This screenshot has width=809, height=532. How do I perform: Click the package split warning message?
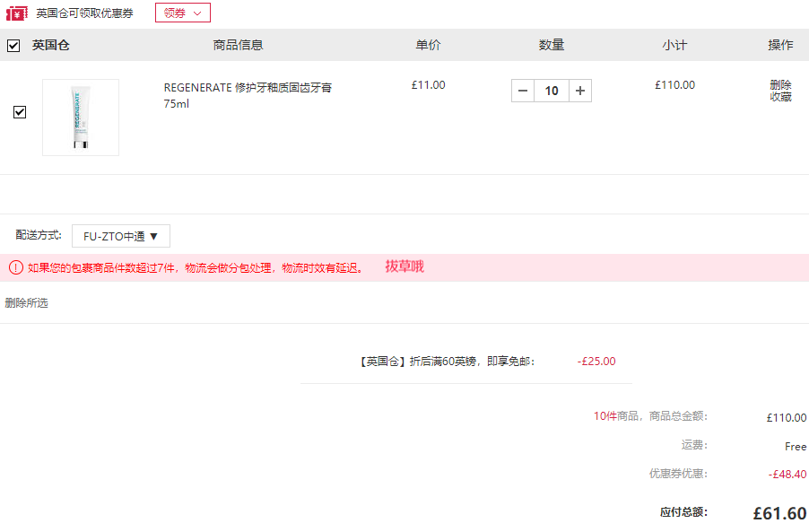point(196,268)
